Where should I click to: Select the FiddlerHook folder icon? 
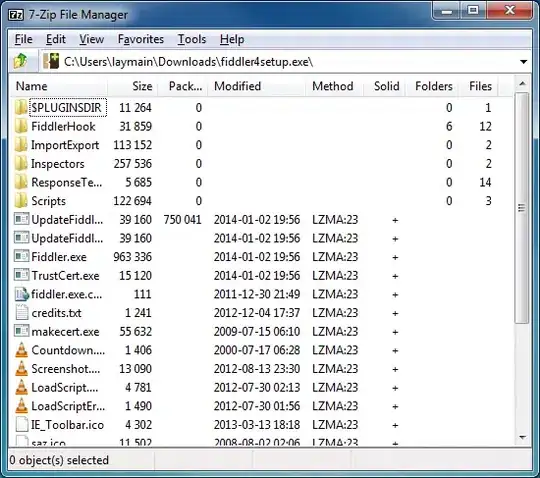click(x=21, y=126)
